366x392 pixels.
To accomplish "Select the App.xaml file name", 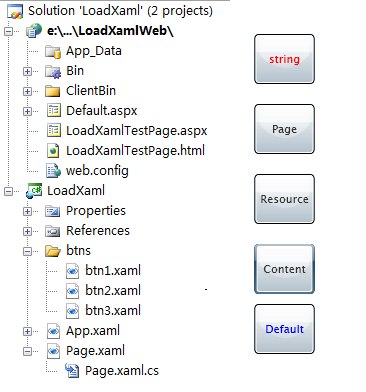I will click(x=93, y=331).
